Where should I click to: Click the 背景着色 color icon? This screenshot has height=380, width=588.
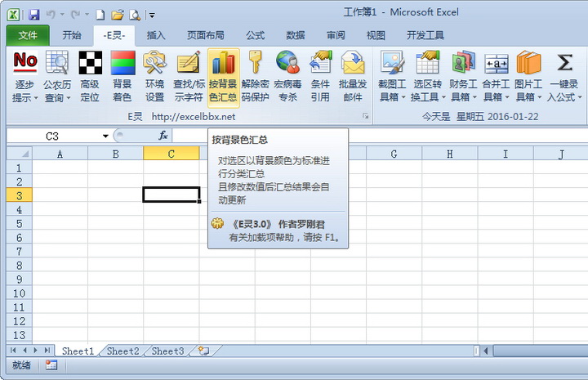(x=122, y=62)
